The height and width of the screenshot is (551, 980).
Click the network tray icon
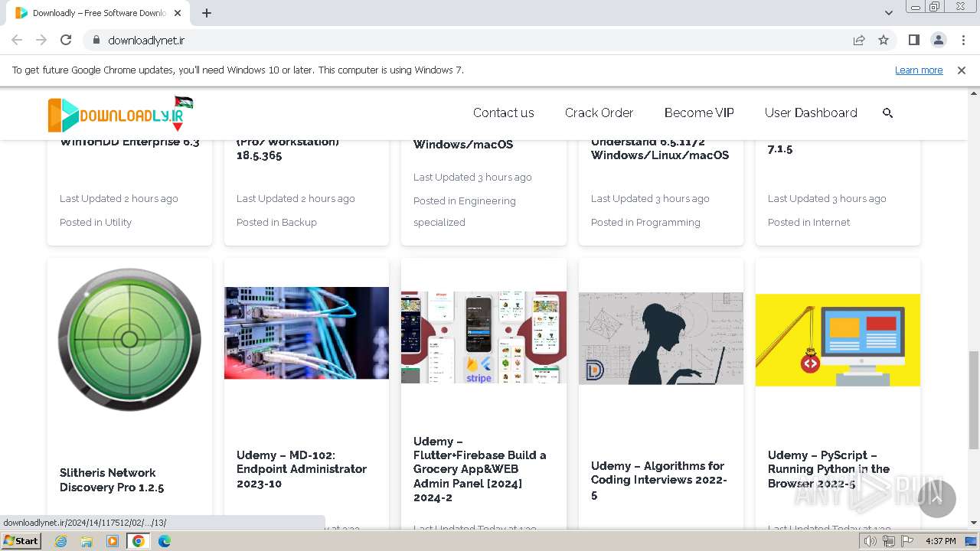tap(888, 541)
